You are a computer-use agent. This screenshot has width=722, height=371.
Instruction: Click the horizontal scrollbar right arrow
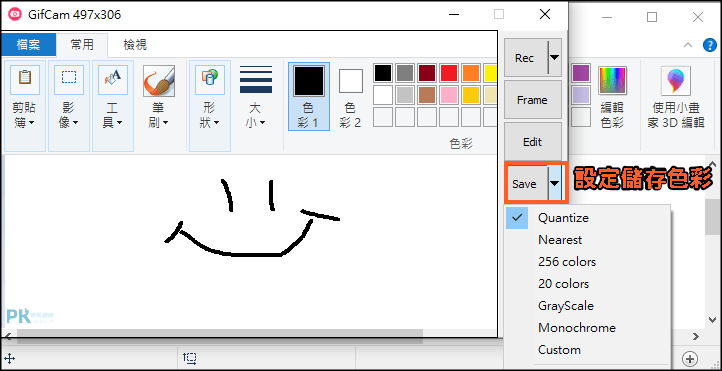point(696,336)
